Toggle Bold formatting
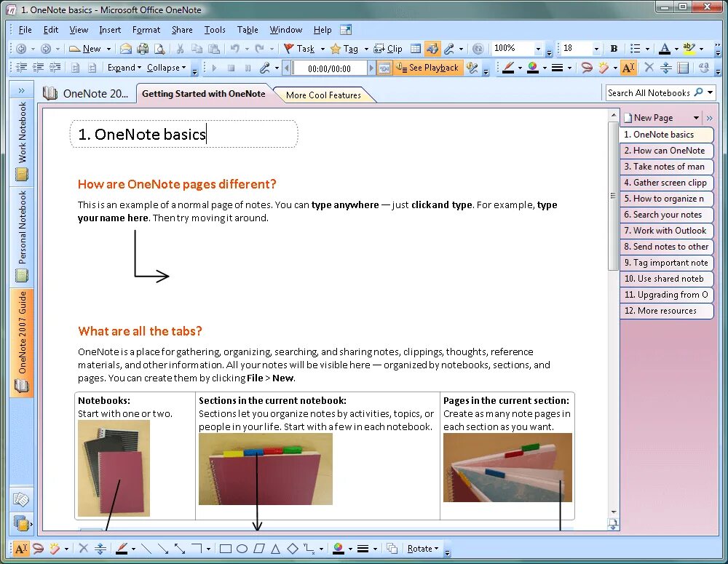 pyautogui.click(x=614, y=49)
